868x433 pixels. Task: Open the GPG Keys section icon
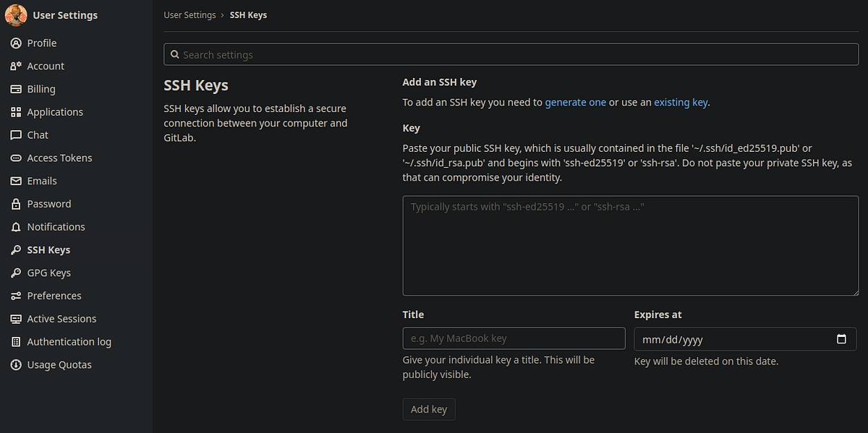pyautogui.click(x=15, y=273)
